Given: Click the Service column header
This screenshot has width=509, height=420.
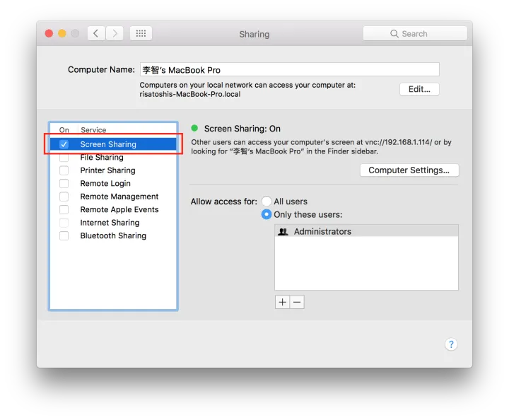Looking at the screenshot, I should pyautogui.click(x=93, y=130).
